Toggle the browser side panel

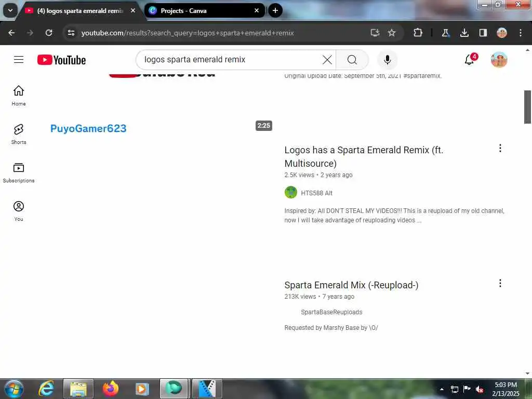tap(483, 33)
